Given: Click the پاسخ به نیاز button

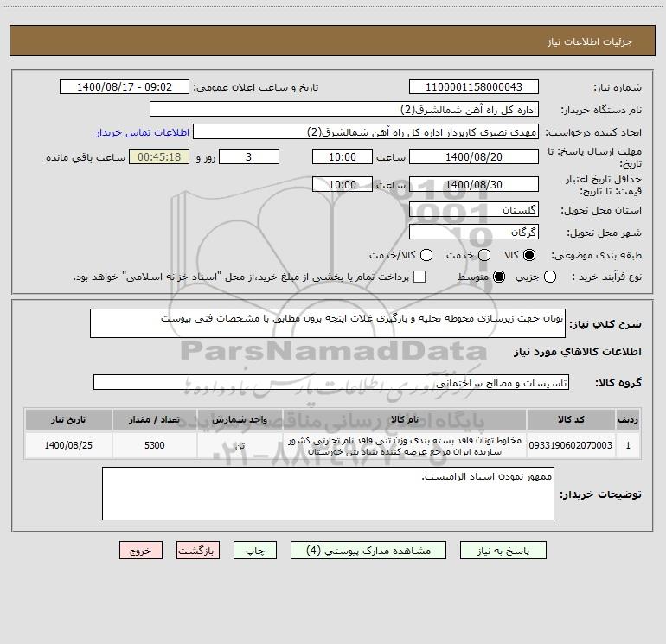Looking at the screenshot, I should [503, 551].
